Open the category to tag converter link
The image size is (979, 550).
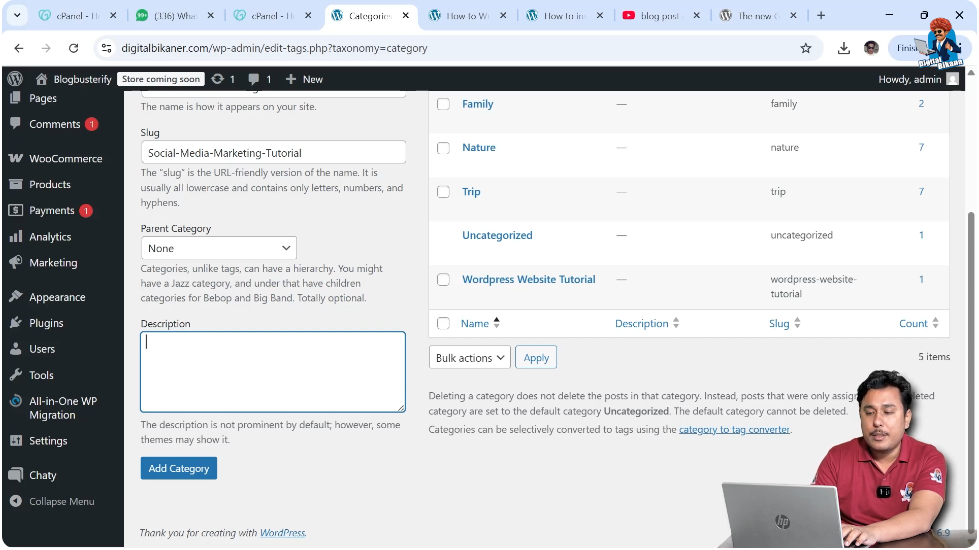tap(734, 430)
